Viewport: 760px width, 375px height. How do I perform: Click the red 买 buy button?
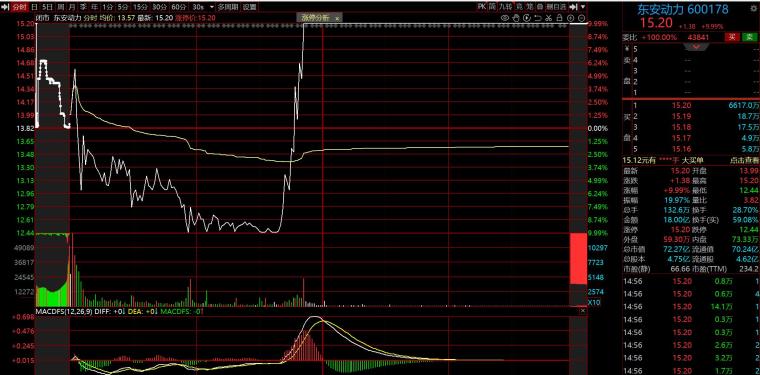(731, 37)
